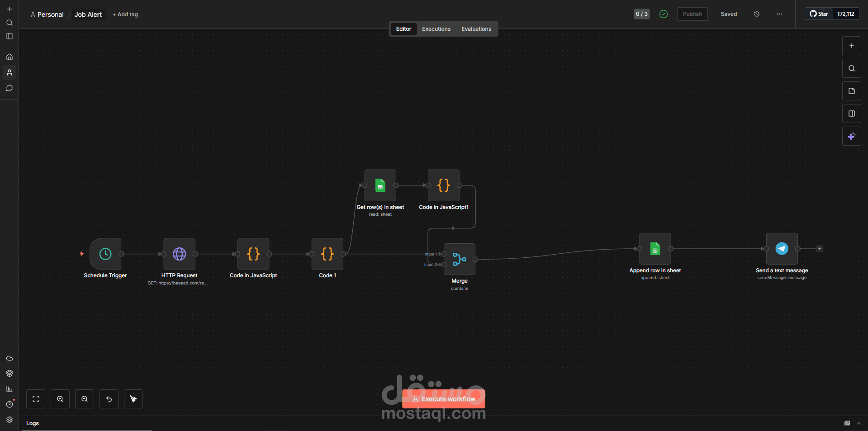Select the Code 1 node

tap(327, 254)
